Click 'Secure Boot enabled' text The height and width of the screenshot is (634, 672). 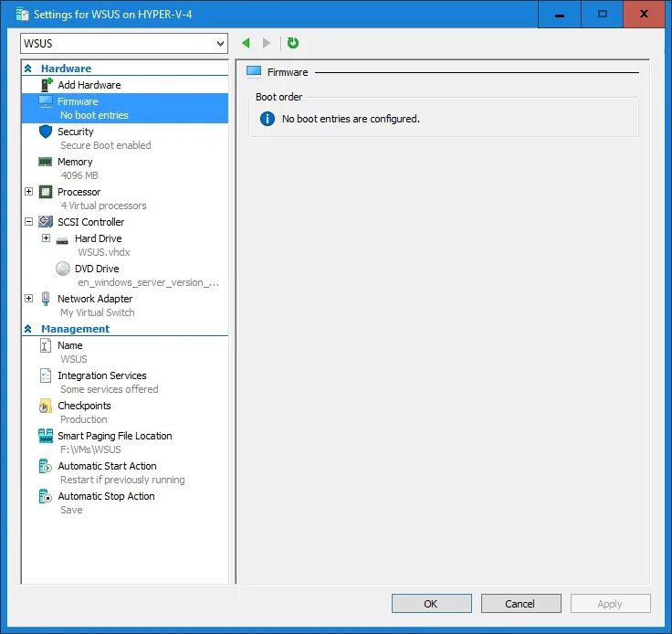pyautogui.click(x=105, y=145)
